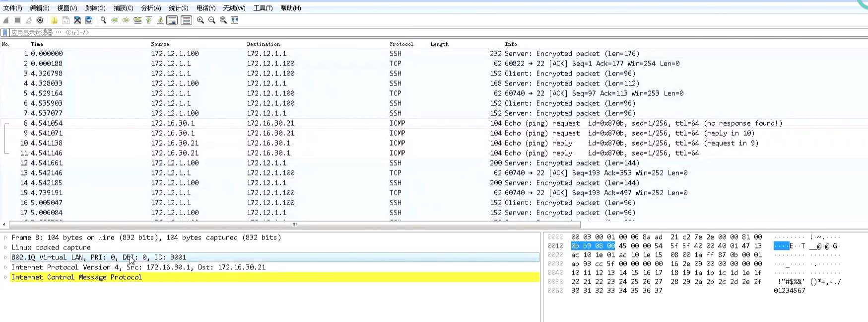This screenshot has height=322, width=868.
Task: Close the current capture file from the toolbar
Action: point(77,20)
